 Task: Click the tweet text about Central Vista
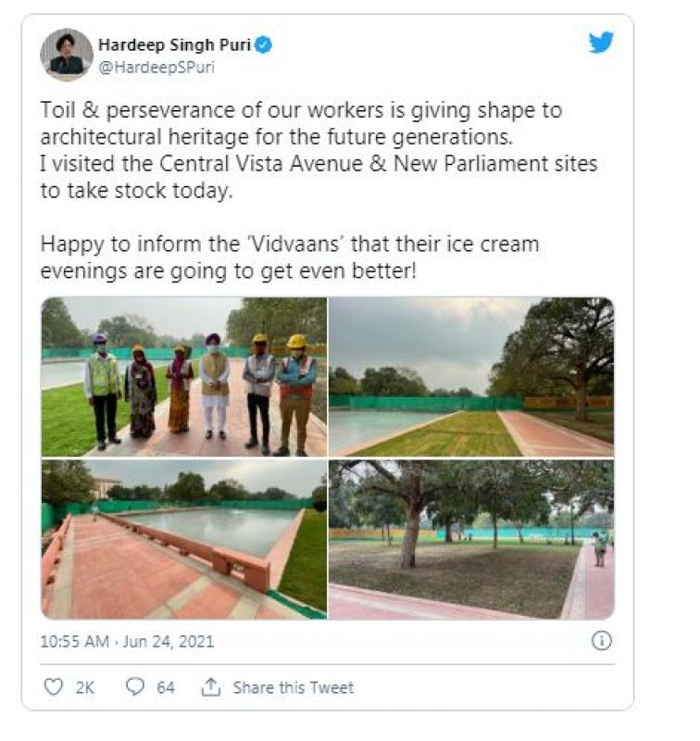point(319,177)
